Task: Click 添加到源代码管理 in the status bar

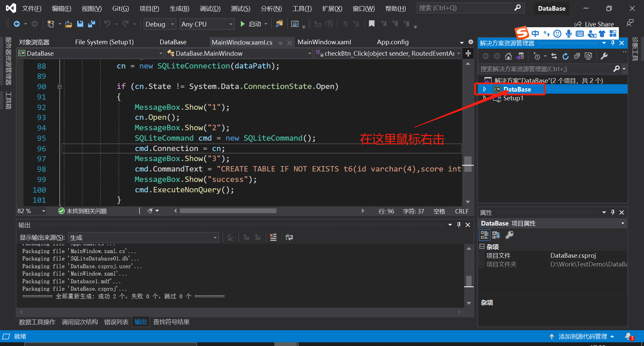Action: (x=583, y=336)
